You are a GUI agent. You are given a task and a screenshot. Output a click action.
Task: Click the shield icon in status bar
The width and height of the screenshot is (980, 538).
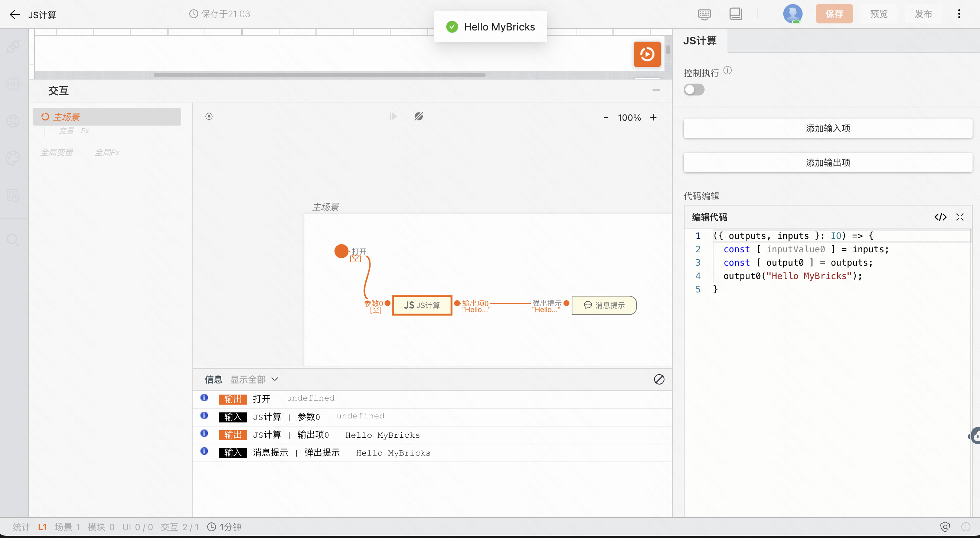[945, 527]
